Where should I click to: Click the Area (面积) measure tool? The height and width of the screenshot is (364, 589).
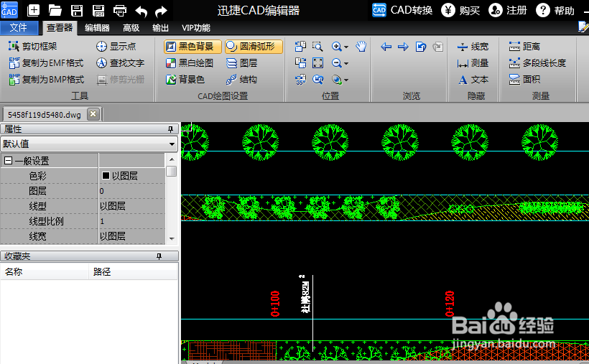point(524,79)
